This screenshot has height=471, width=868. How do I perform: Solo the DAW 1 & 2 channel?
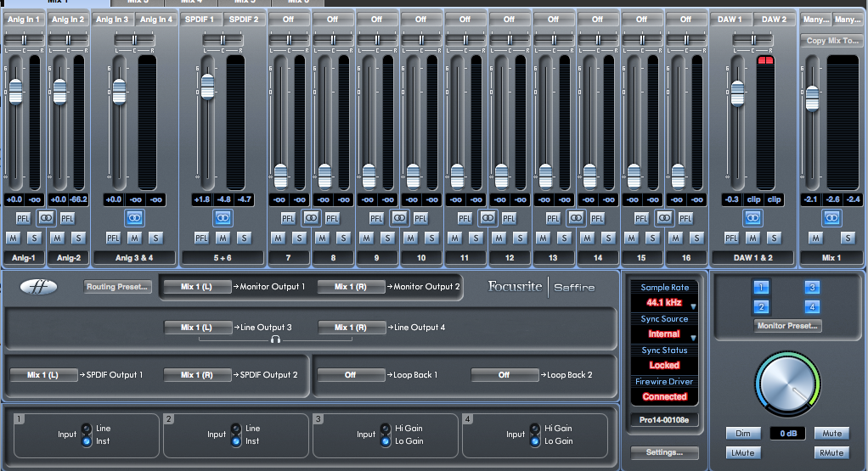[774, 238]
